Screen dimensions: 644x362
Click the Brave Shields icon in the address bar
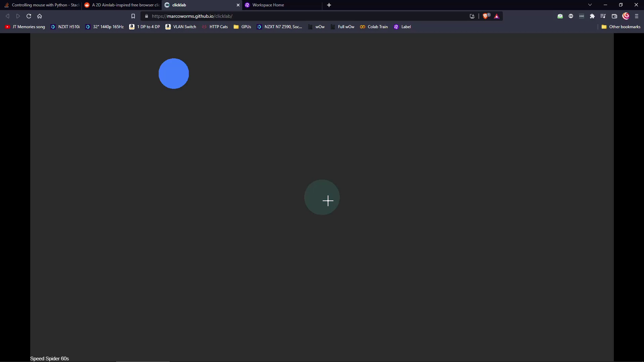point(485,16)
